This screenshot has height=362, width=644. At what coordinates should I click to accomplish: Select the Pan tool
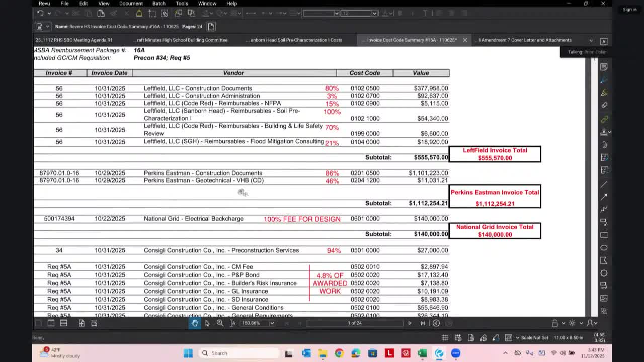pos(195,323)
